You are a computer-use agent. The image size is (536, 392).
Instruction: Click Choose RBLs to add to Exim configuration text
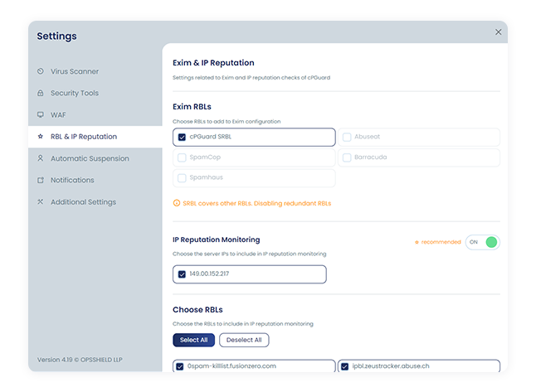227,122
